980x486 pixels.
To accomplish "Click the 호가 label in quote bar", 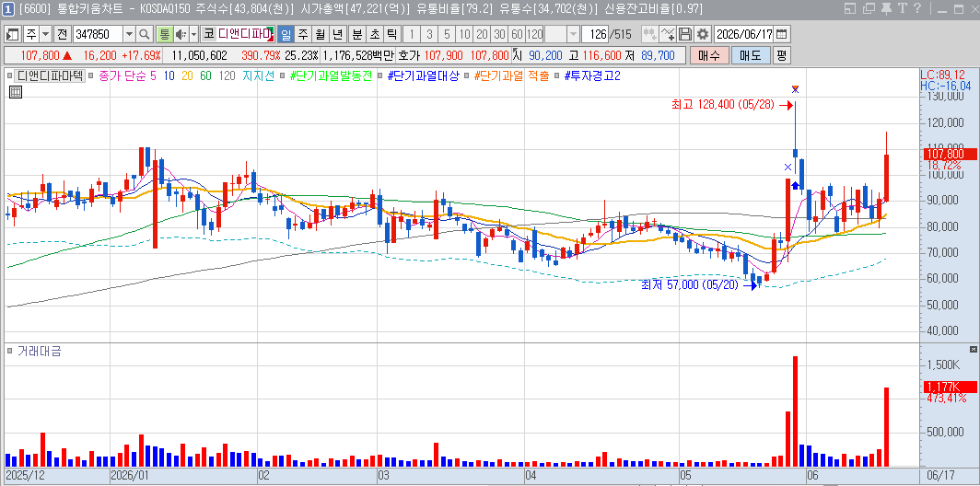I will point(409,55).
